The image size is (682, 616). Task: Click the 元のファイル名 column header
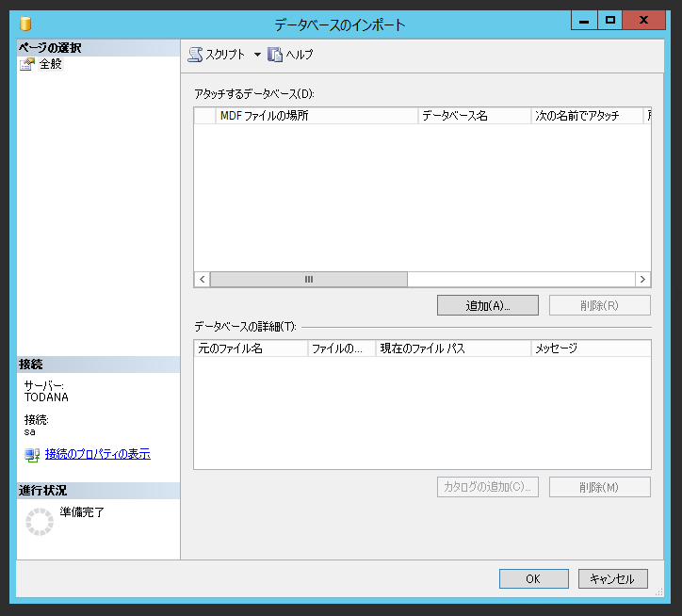coord(251,349)
